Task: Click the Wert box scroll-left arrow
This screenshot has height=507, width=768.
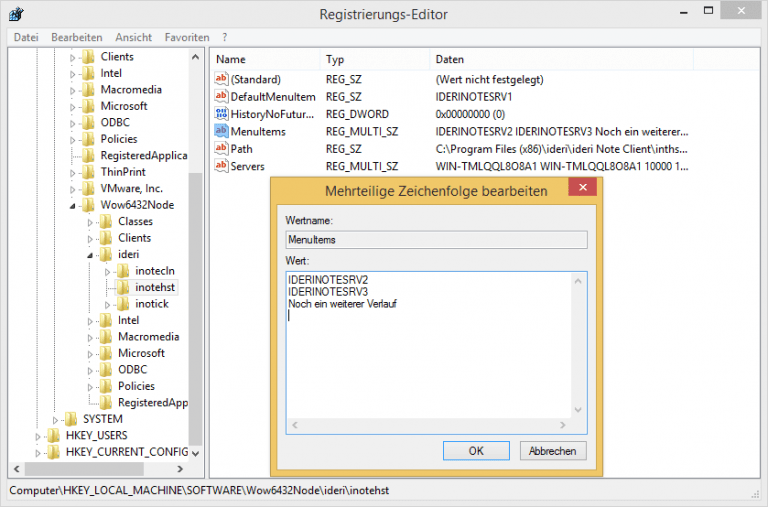Action: (x=295, y=425)
